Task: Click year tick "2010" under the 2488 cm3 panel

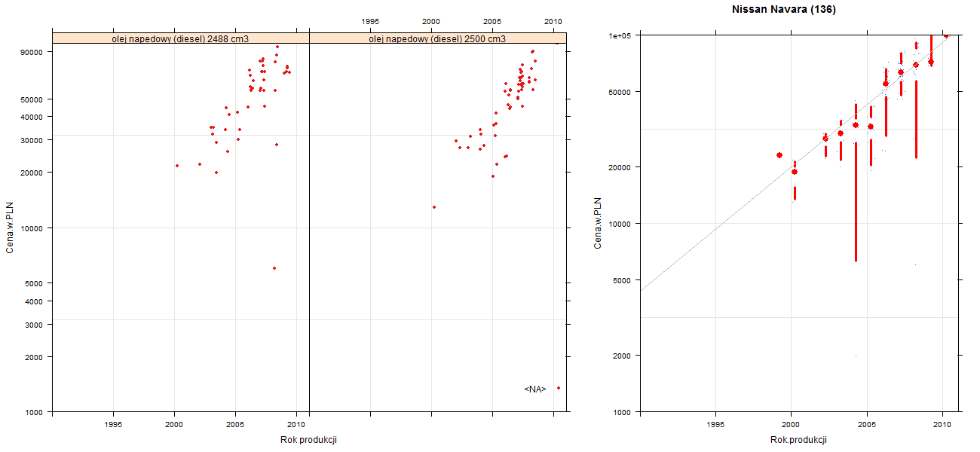Action: tap(297, 423)
